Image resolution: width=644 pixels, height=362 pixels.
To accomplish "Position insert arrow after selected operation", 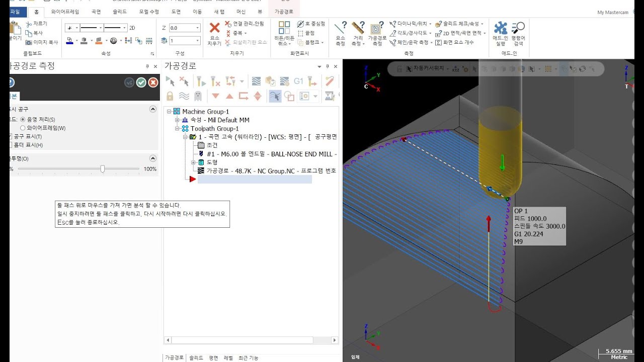I will (244, 96).
